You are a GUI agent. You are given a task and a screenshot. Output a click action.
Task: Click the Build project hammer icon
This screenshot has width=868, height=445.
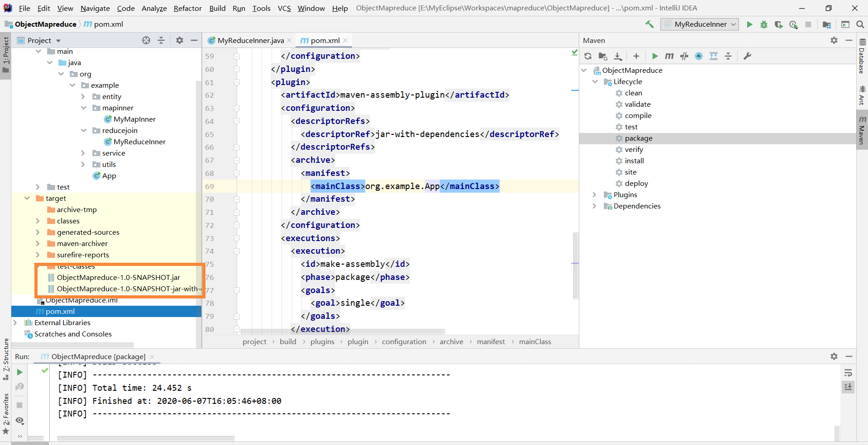click(649, 24)
